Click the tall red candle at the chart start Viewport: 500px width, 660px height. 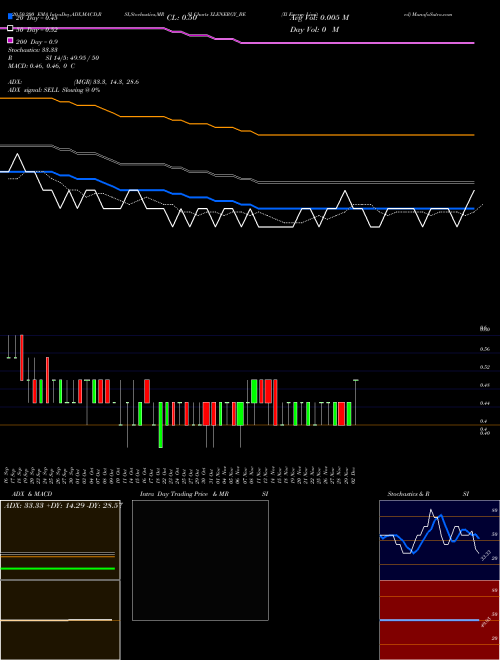coord(22,358)
